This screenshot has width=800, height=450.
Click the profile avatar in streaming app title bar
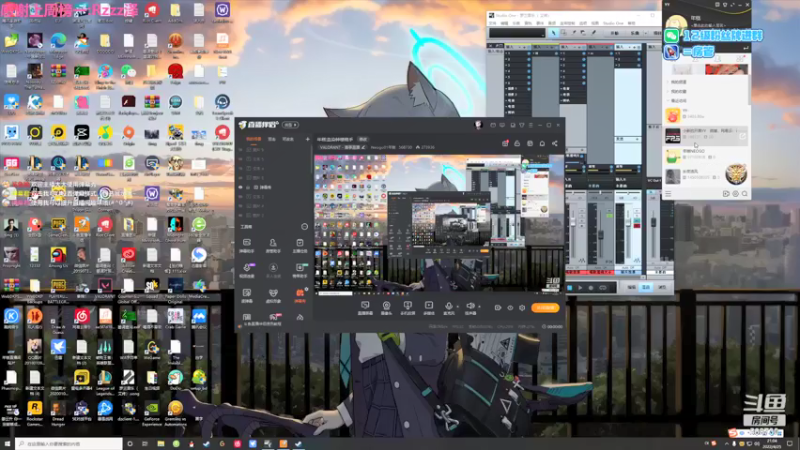479,125
